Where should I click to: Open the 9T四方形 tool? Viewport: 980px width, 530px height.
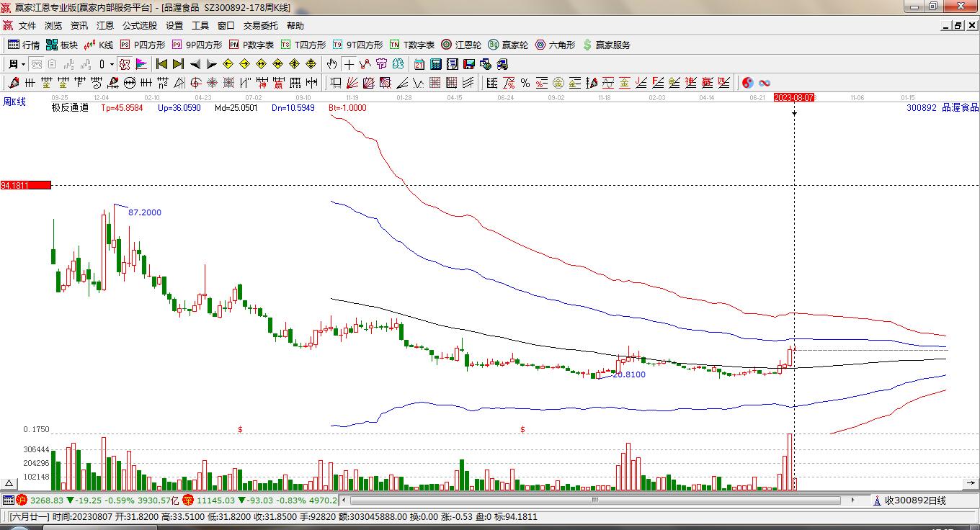357,45
